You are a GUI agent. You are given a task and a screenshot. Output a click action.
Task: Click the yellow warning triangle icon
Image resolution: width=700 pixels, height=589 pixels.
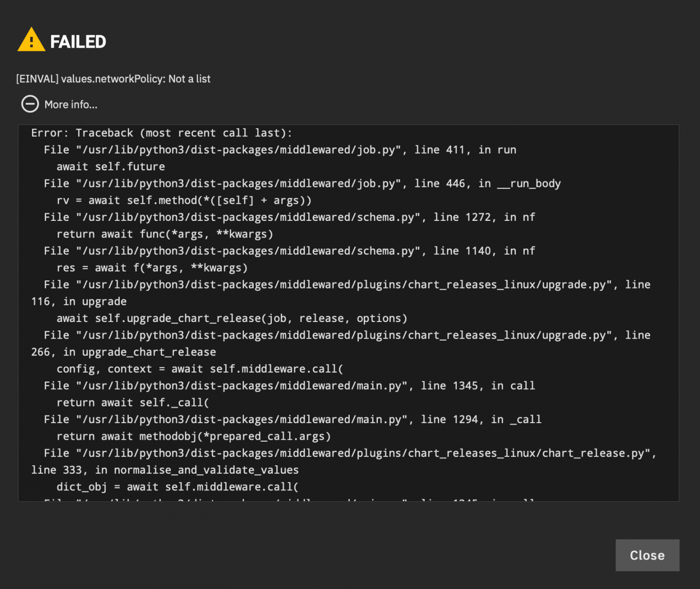pyautogui.click(x=31, y=40)
